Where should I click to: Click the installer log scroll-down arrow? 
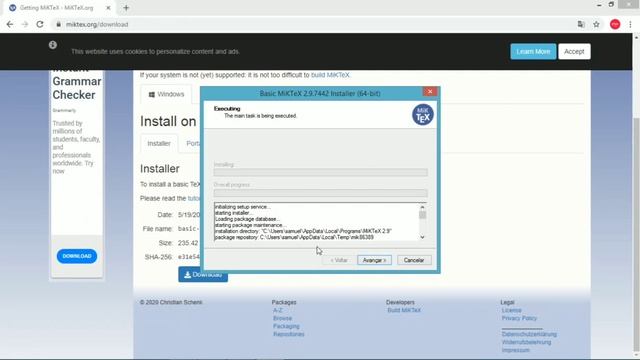click(422, 237)
